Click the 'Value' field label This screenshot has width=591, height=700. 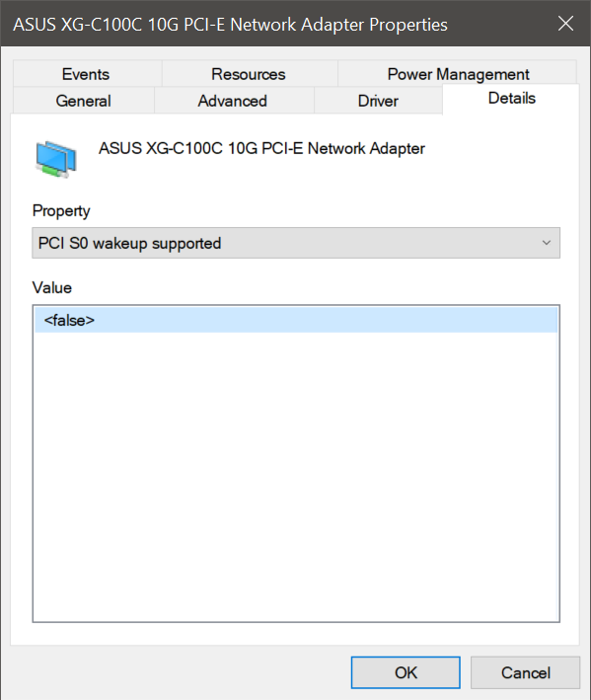[x=51, y=287]
